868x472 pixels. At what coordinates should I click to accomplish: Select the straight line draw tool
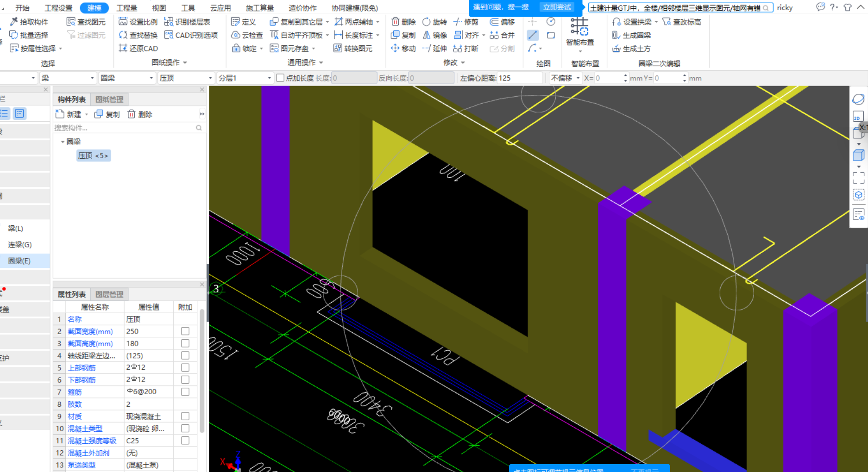[x=533, y=35]
